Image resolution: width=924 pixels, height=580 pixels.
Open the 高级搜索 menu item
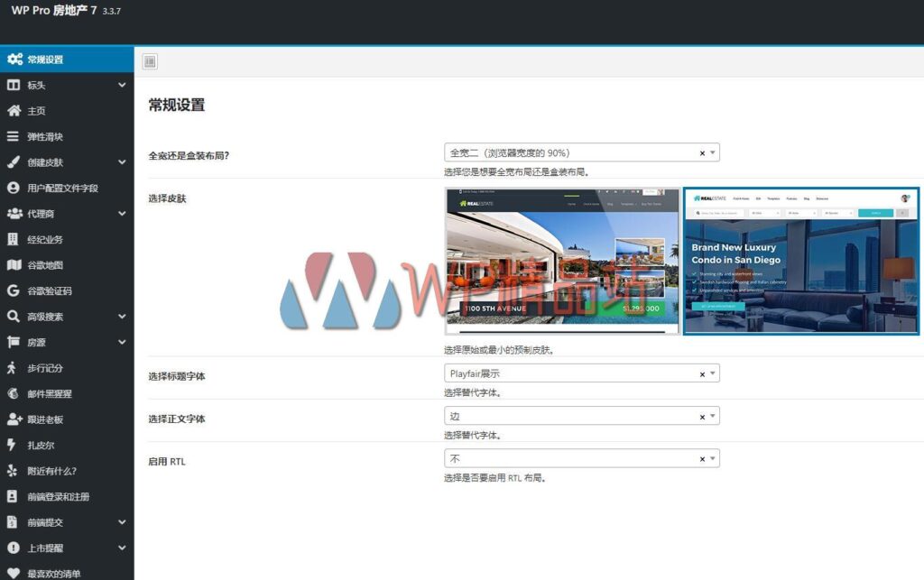pyautogui.click(x=15, y=317)
